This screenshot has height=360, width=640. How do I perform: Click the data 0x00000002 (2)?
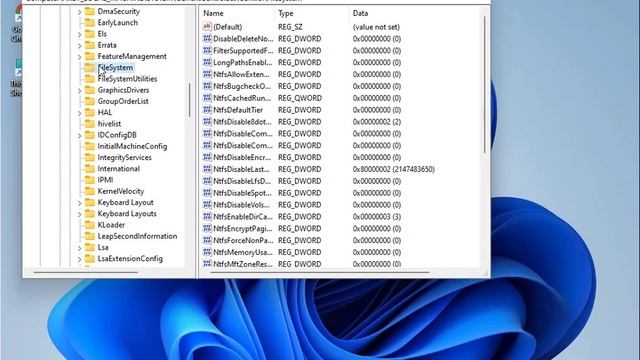(377, 122)
